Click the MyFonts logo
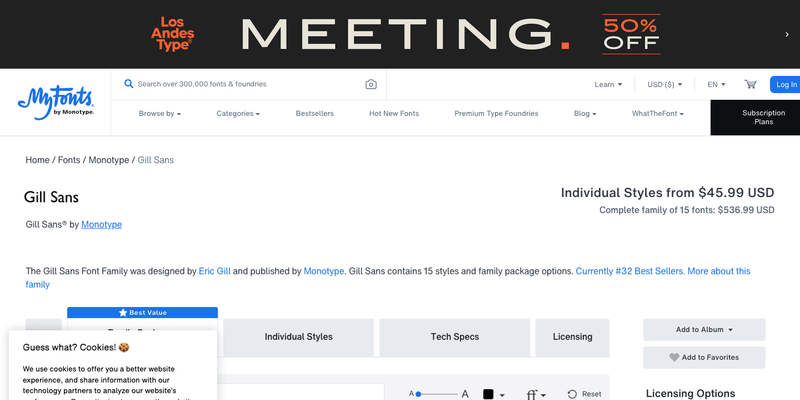This screenshot has height=400, width=800. (x=56, y=102)
